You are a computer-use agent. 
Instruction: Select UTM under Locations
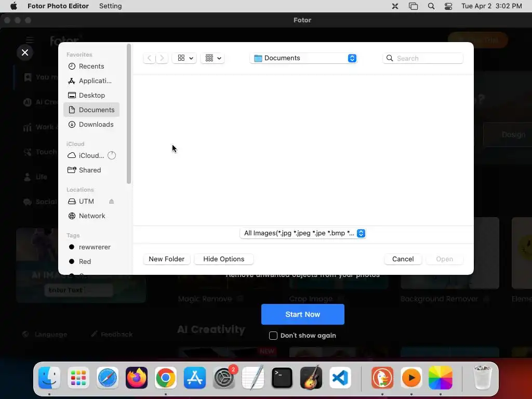(86, 201)
